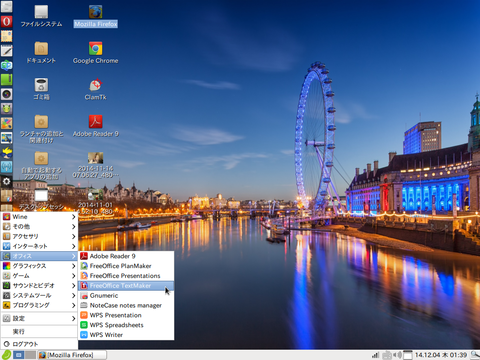The height and width of the screenshot is (360, 480).
Task: Select 実行 from the start menu
Action: coord(39,331)
